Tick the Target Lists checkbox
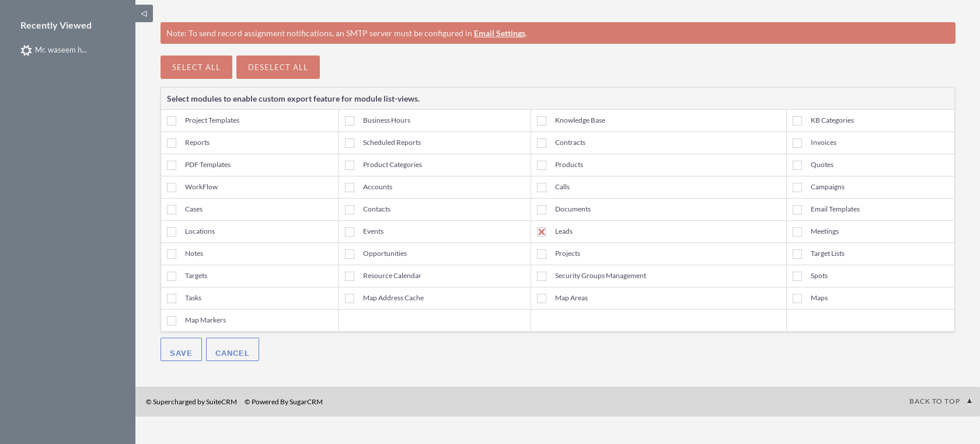Viewport: 980px width, 444px height. point(797,254)
